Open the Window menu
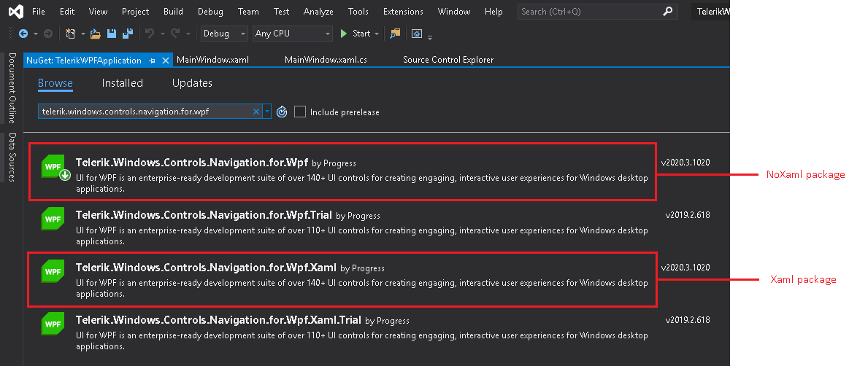This screenshot has width=868, height=366. [454, 12]
